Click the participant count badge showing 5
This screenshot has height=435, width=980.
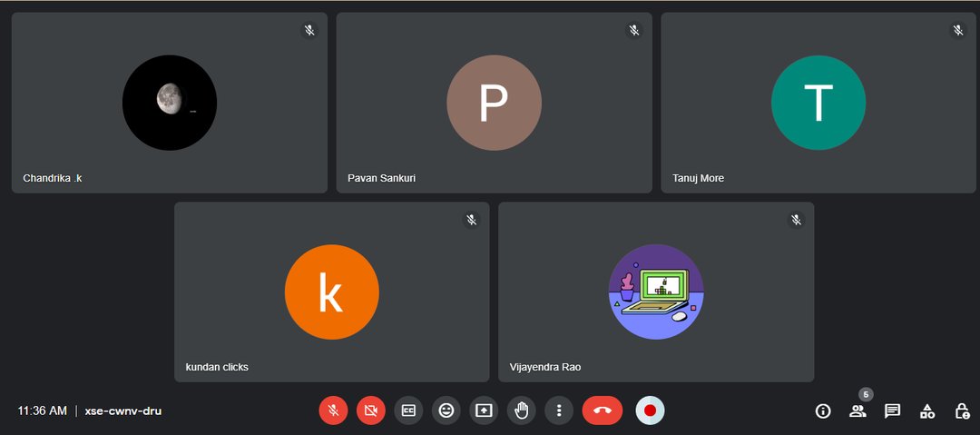[866, 395]
